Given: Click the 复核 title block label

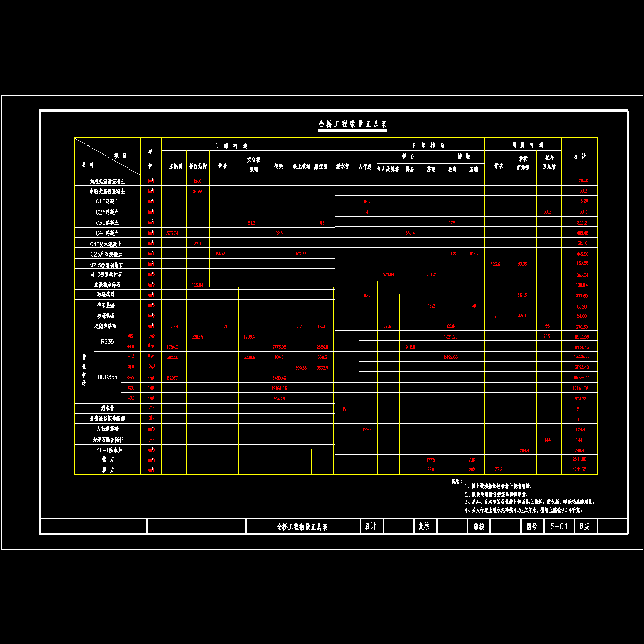Looking at the screenshot, I should pos(424,526).
